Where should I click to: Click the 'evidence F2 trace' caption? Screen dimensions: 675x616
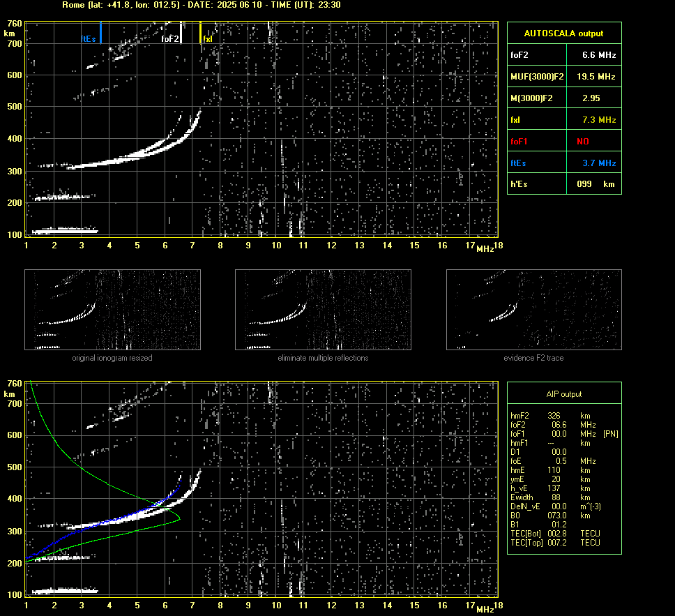click(533, 358)
